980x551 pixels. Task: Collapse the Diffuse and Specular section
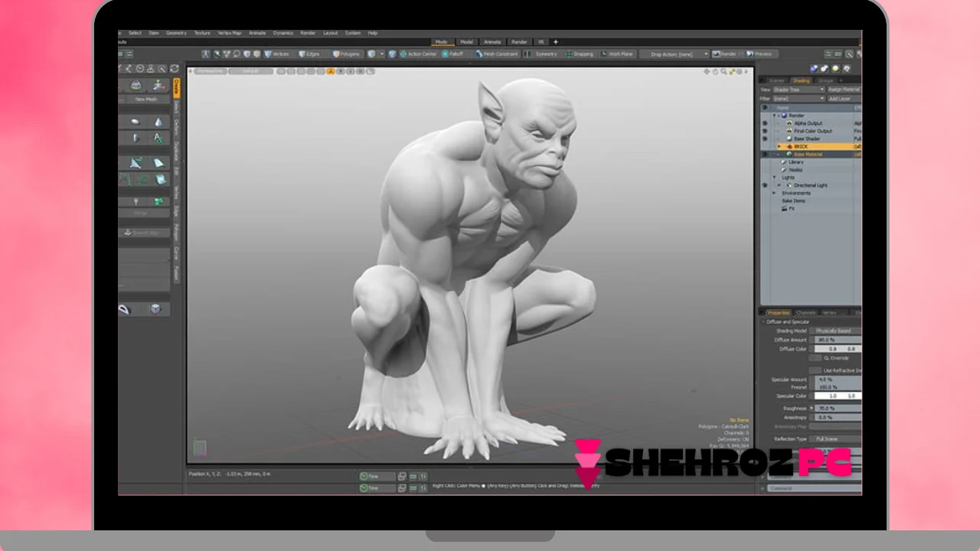point(763,322)
